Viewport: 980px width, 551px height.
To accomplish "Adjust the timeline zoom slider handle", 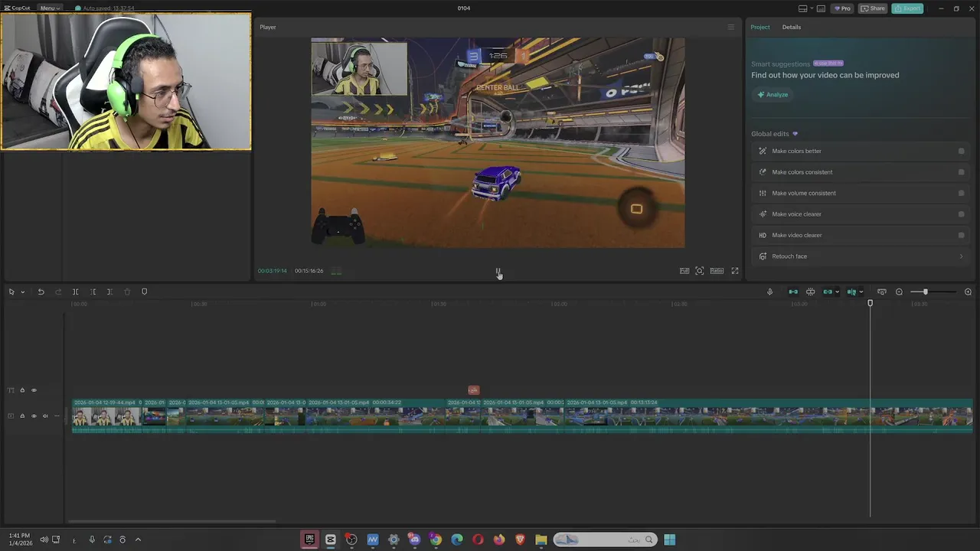I will [925, 292].
